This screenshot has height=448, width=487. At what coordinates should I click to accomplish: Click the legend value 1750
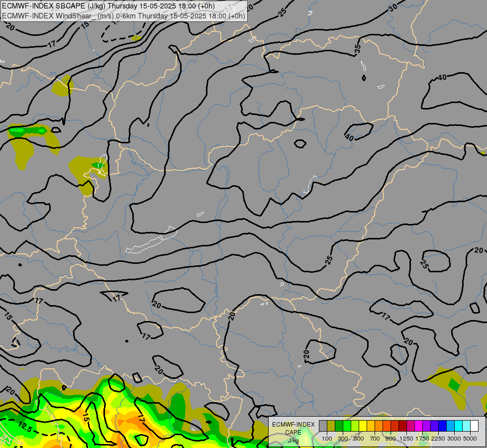(x=422, y=439)
